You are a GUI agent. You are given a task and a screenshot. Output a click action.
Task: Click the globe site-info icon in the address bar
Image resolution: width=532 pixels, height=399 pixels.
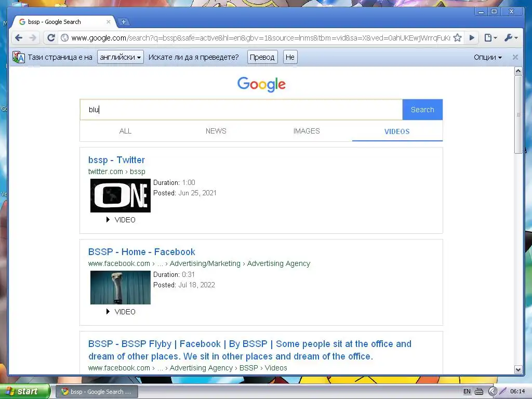[64, 37]
